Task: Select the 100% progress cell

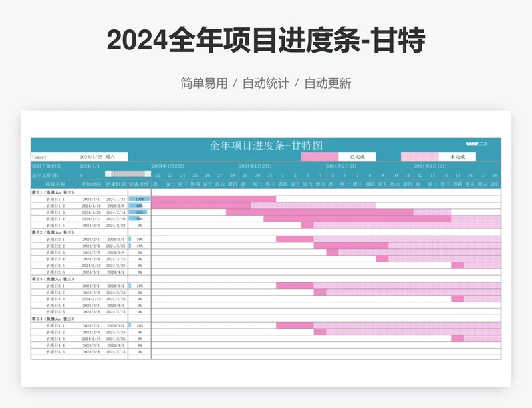Action: click(140, 199)
